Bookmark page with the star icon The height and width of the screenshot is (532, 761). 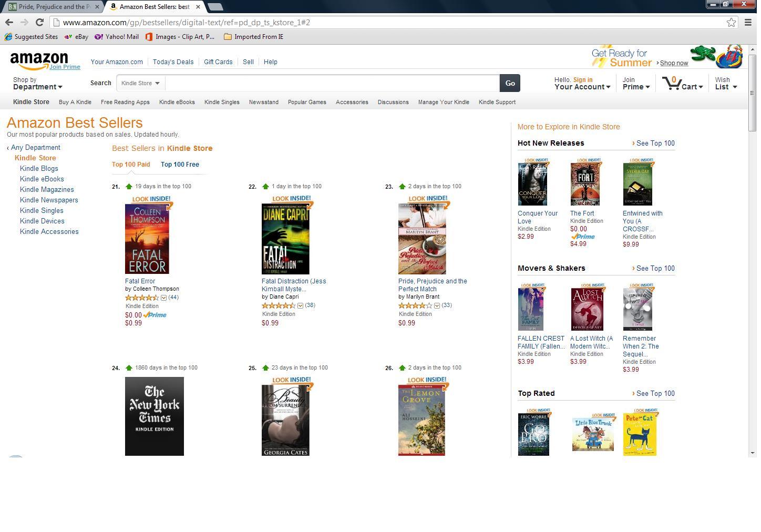tap(731, 22)
